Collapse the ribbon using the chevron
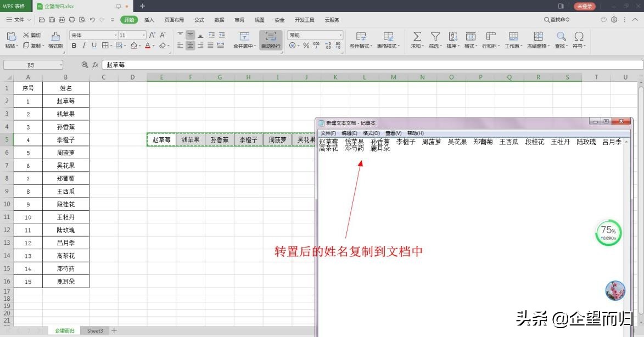The width and height of the screenshot is (644, 337). 635,19
